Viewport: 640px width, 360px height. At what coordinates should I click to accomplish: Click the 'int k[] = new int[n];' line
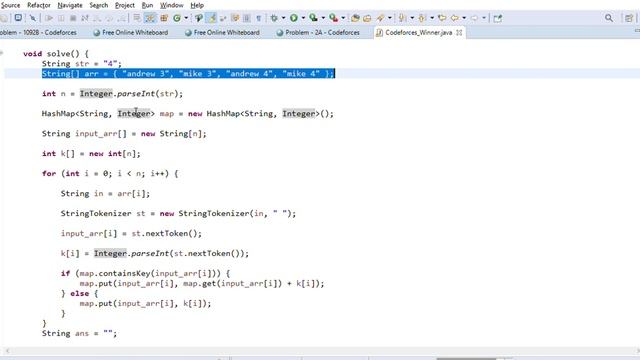click(x=91, y=153)
